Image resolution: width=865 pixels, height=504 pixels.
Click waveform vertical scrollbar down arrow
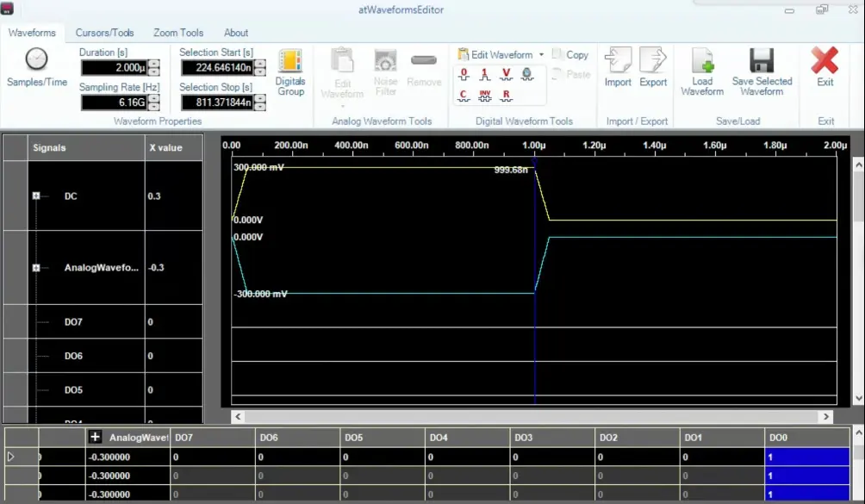pos(858,398)
